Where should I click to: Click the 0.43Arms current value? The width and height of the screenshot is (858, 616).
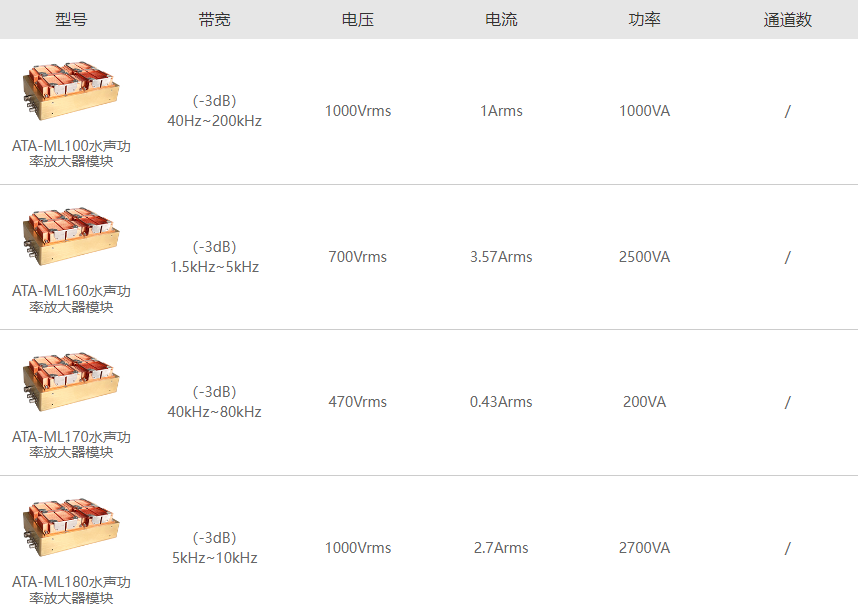(x=501, y=402)
